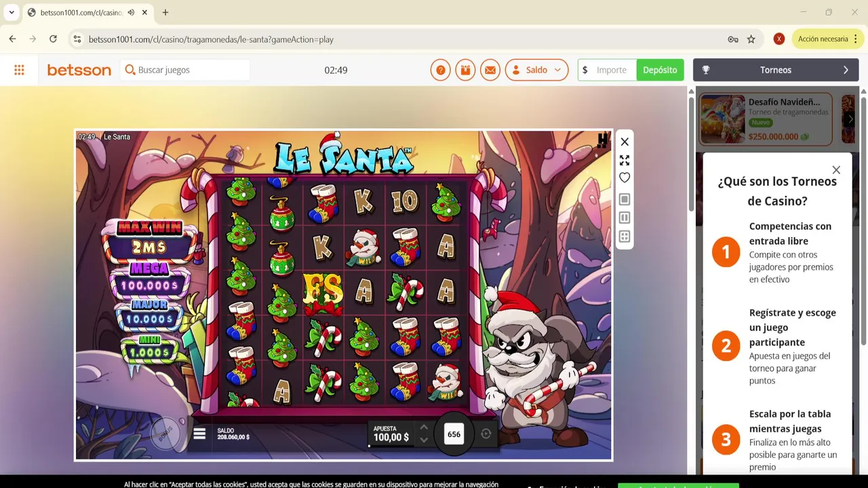This screenshot has height=488, width=868.
Task: Click the orange step 1 circle
Action: (726, 252)
